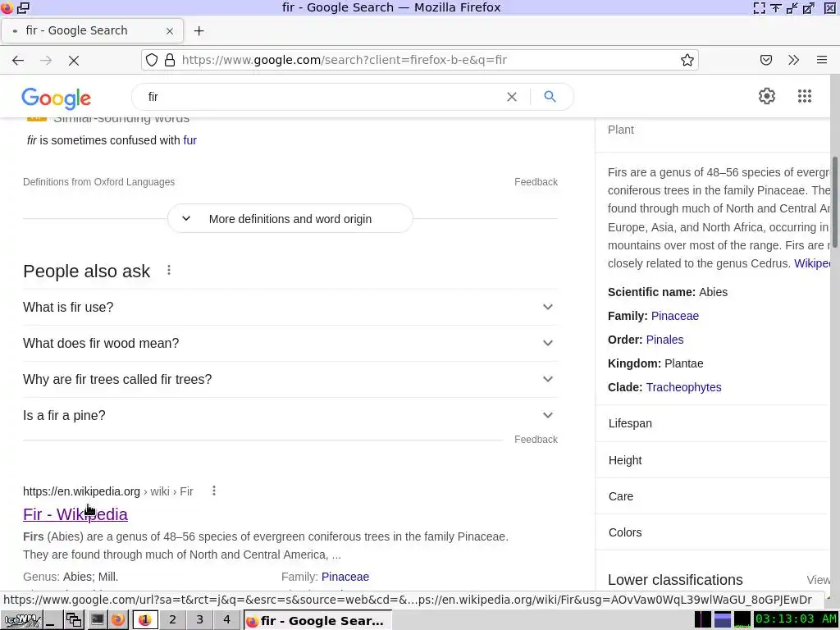The height and width of the screenshot is (630, 840).
Task: Click Feedback below the definitions
Action: (x=536, y=182)
